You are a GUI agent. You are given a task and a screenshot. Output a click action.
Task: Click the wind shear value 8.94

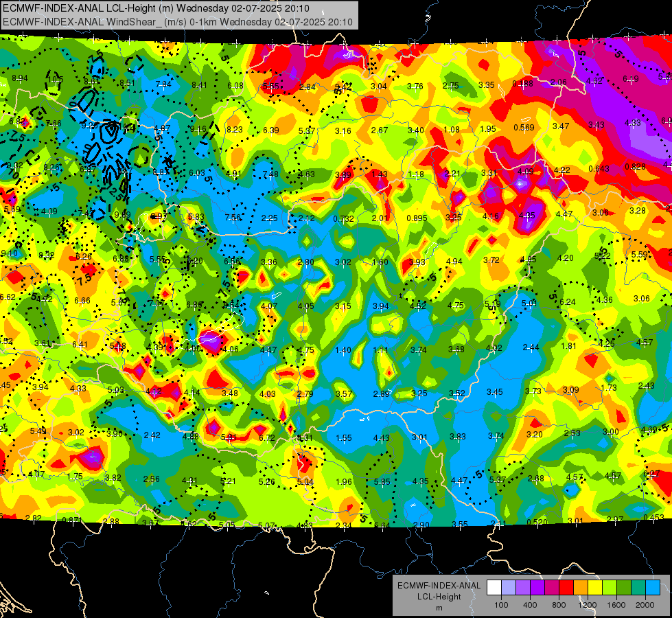(20, 78)
